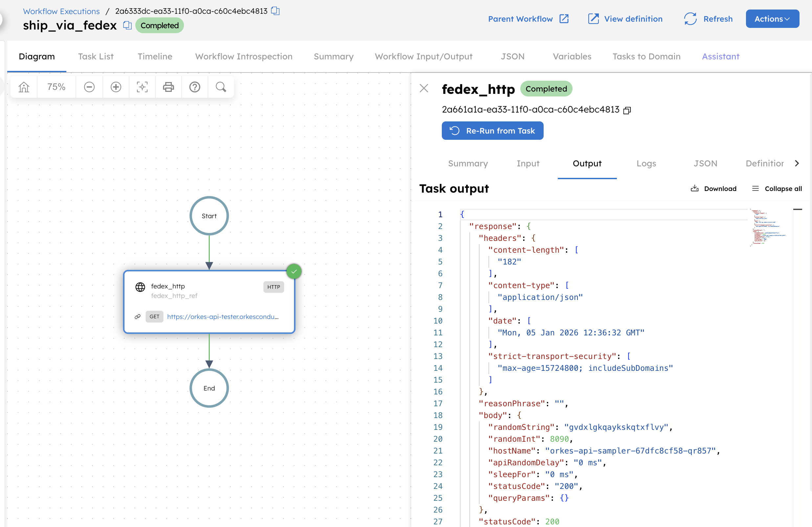
Task: Open the Logs tab for fedex_http
Action: pyautogui.click(x=646, y=164)
